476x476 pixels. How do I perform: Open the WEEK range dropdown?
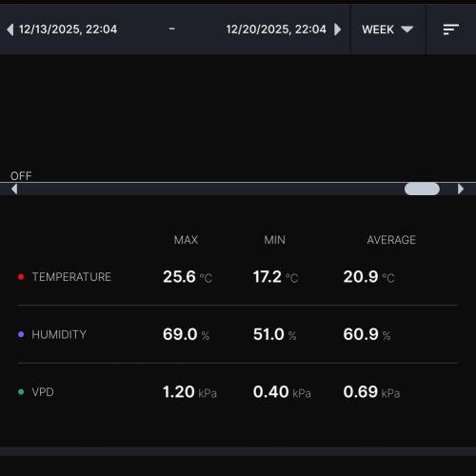(x=387, y=30)
